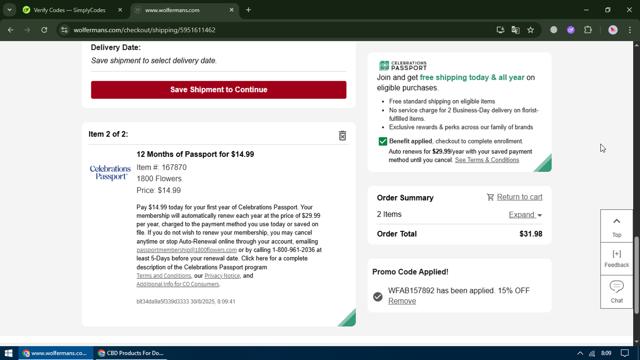Click the 12 Months of Passport title

point(195,154)
